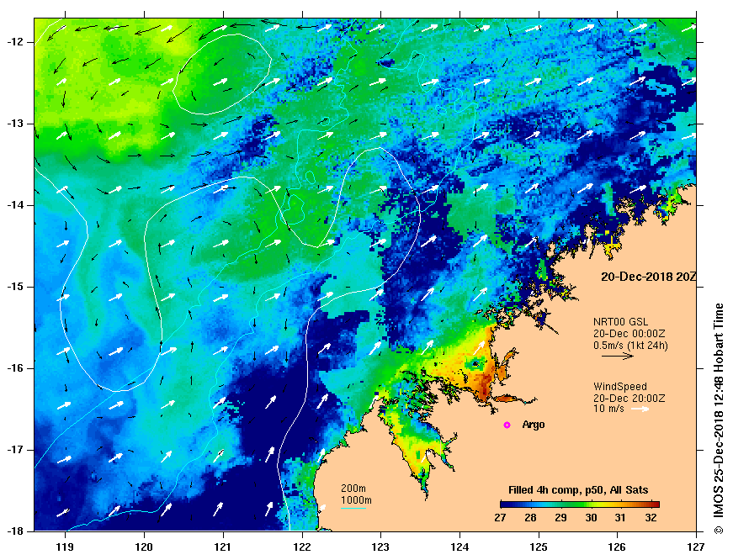
Task: Click the '0.5m/s (1kt 24h)' label
Action: pos(630,346)
